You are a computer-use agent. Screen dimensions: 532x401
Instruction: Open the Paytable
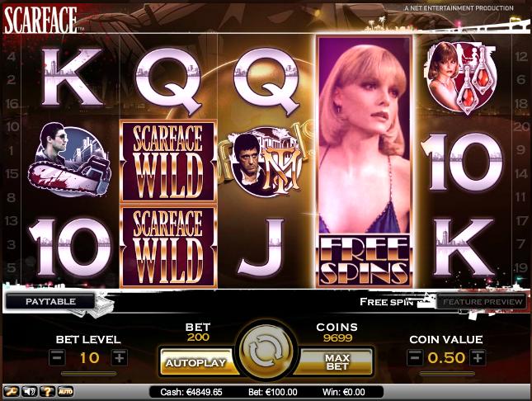click(x=50, y=301)
